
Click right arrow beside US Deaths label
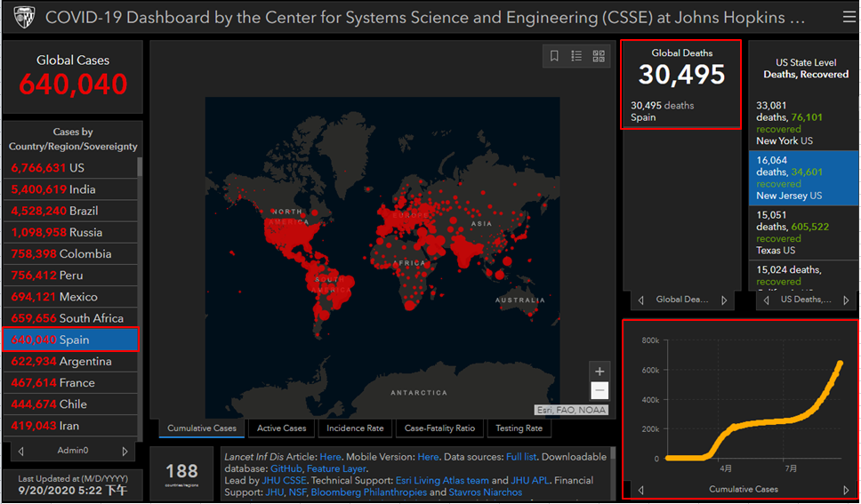(846, 300)
